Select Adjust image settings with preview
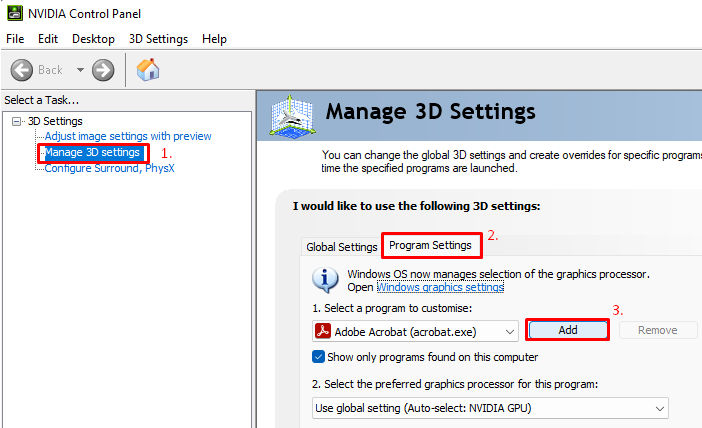 click(x=128, y=136)
